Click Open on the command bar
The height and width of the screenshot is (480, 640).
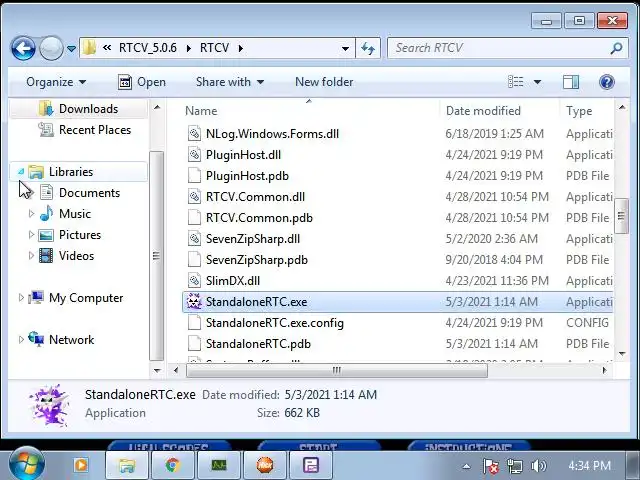pos(142,82)
